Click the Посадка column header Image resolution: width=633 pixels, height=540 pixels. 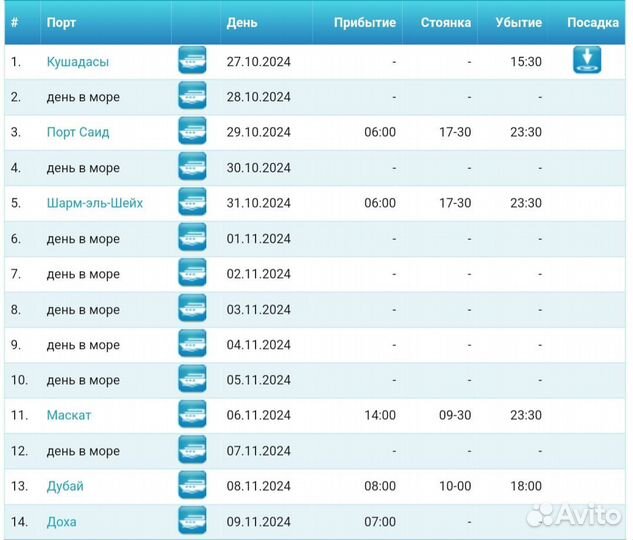tap(593, 22)
